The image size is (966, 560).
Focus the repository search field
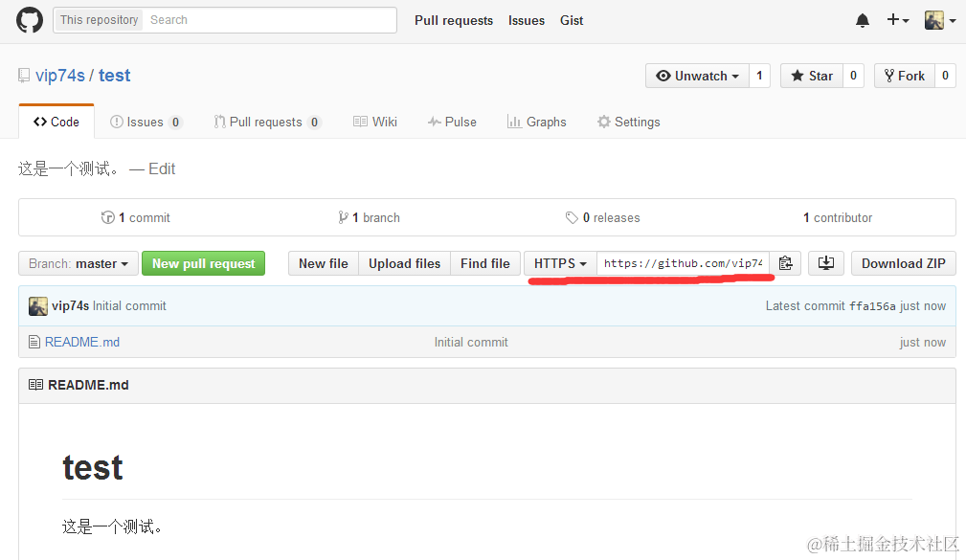pyautogui.click(x=270, y=20)
